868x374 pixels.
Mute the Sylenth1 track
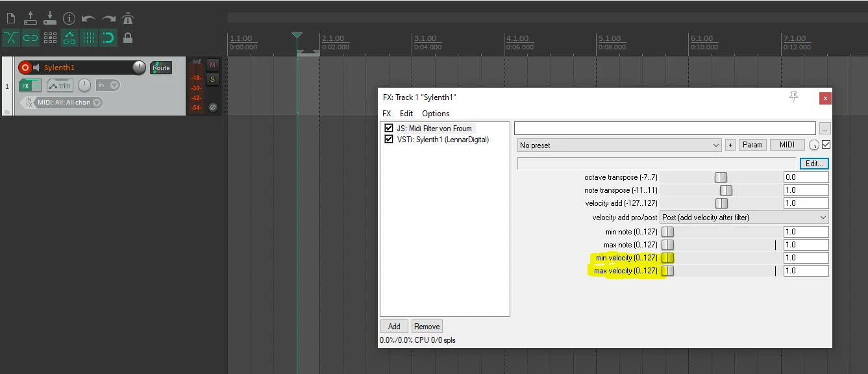(212, 65)
